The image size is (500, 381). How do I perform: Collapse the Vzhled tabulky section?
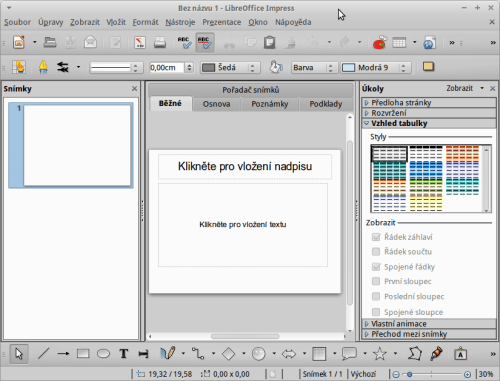click(x=429, y=123)
